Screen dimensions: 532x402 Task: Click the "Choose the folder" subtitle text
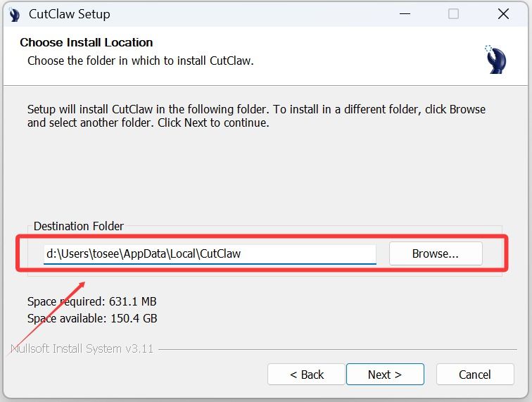pyautogui.click(x=140, y=61)
